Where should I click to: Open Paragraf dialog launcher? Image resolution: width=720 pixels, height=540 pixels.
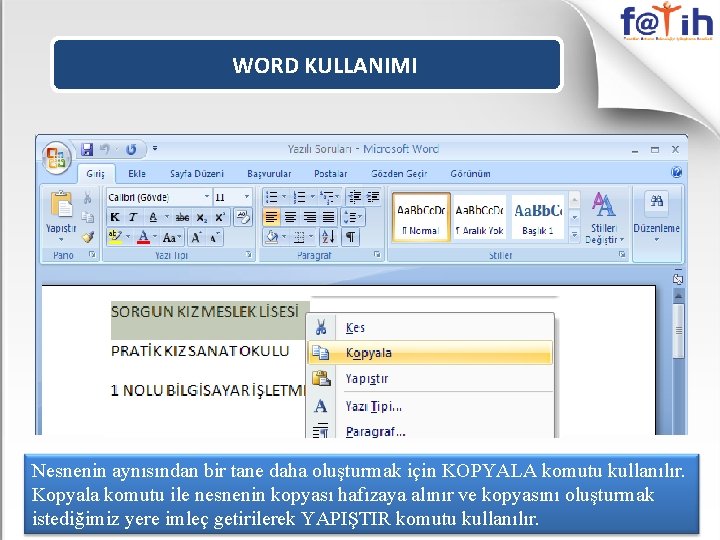tap(377, 254)
